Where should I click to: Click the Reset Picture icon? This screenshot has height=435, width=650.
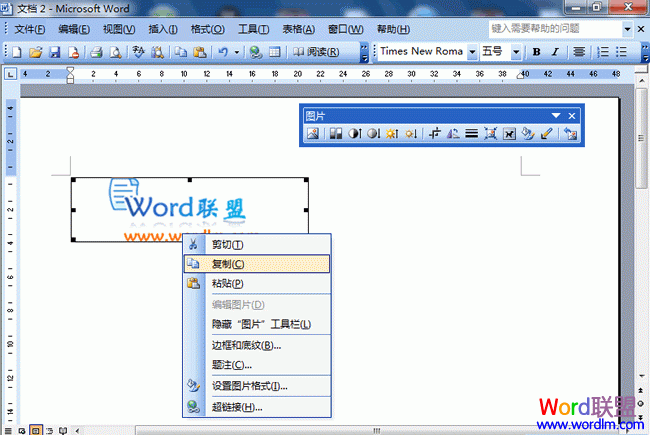click(570, 134)
